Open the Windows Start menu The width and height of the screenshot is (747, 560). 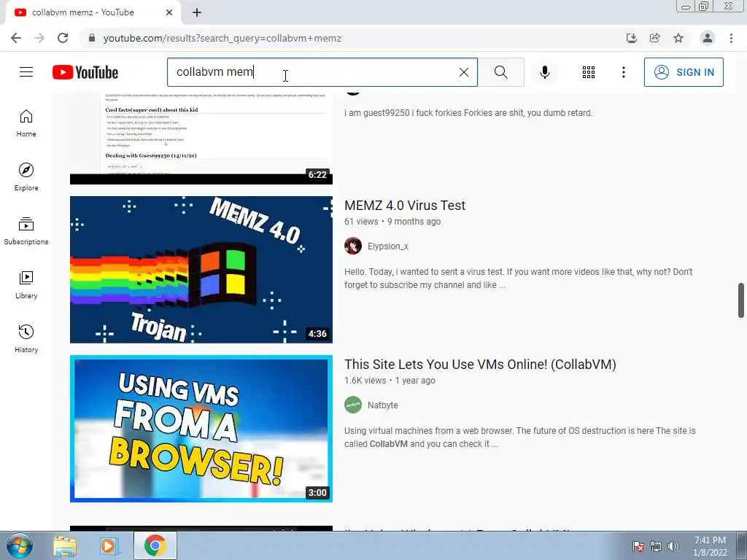18,545
